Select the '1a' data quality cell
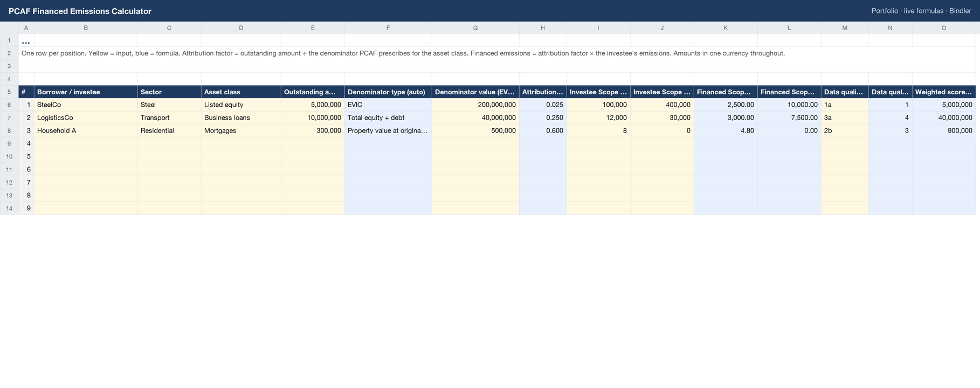This screenshot has width=980, height=388. pyautogui.click(x=845, y=105)
